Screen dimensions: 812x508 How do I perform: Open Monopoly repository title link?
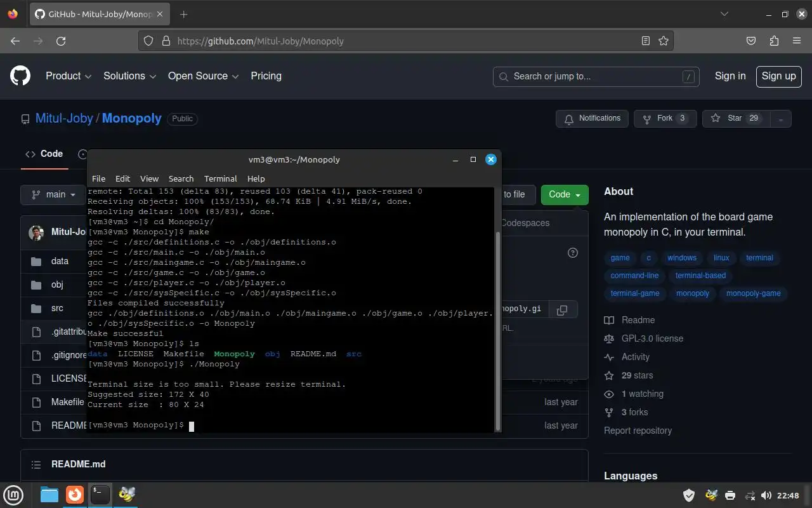point(132,119)
